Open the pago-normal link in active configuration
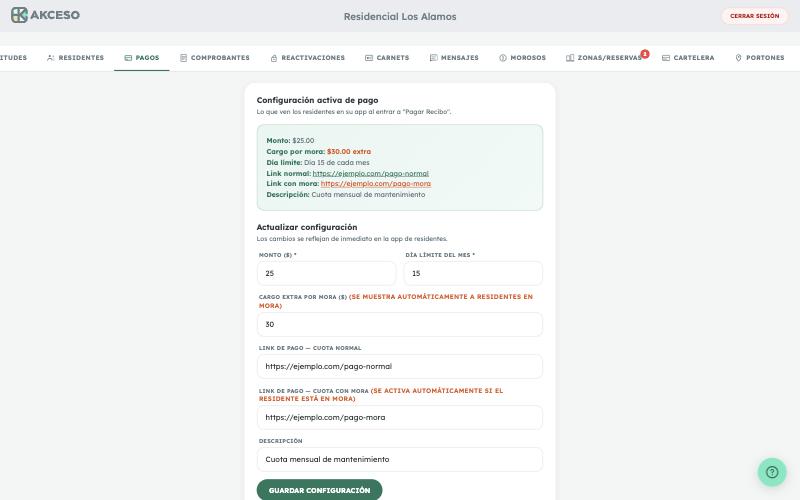This screenshot has width=800, height=500. click(370, 173)
